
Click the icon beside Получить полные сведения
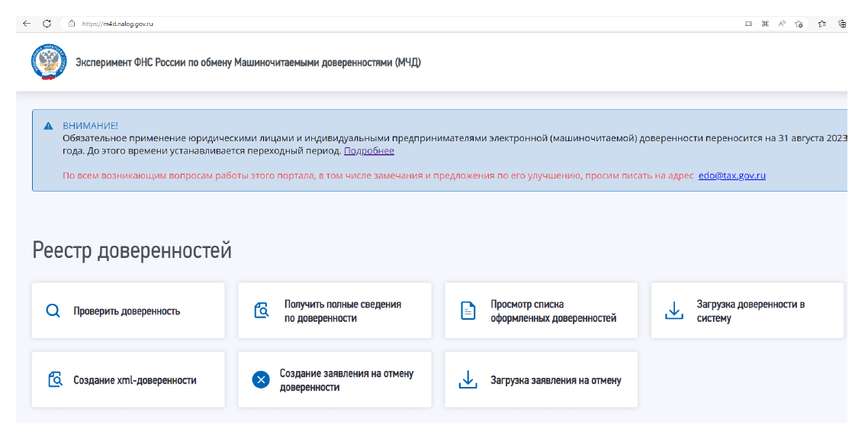pyautogui.click(x=261, y=311)
